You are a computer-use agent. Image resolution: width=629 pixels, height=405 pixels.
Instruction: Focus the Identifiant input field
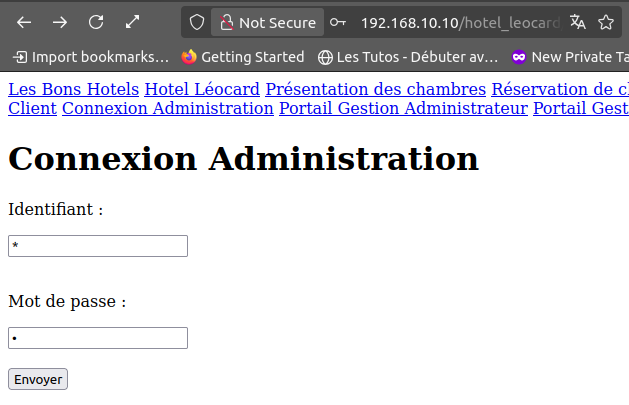point(98,246)
